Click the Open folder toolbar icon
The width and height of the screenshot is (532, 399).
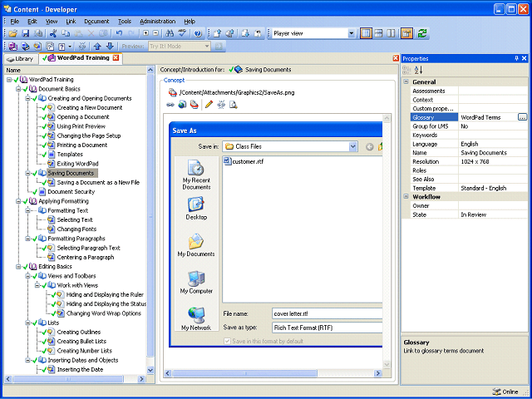13,33
